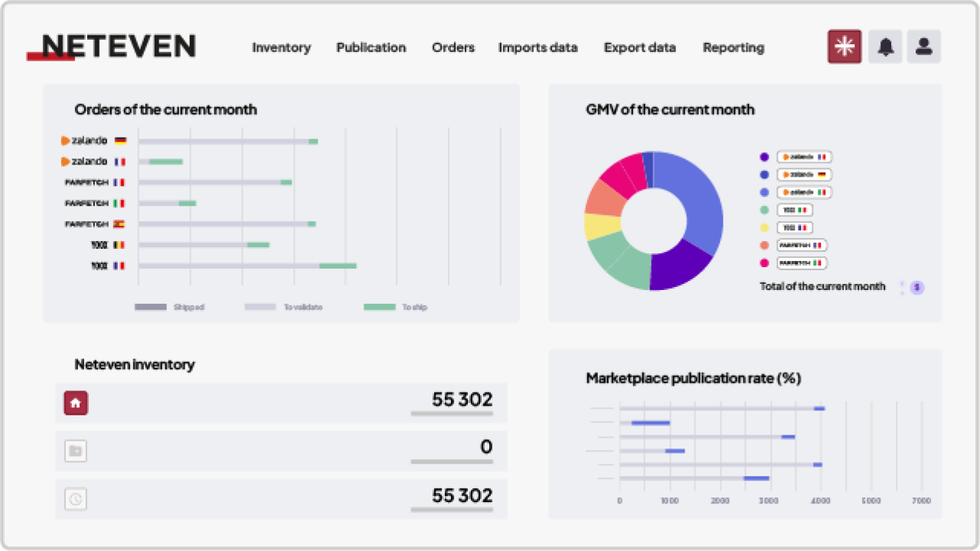Go to the Orders menu
Screen dimensions: 980x551
point(453,47)
